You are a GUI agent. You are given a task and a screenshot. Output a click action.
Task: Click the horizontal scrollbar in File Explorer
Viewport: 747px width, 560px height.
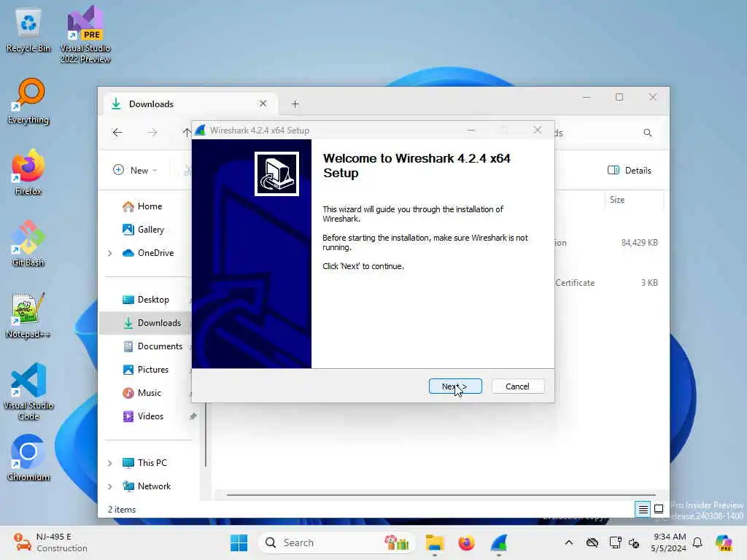coord(441,495)
